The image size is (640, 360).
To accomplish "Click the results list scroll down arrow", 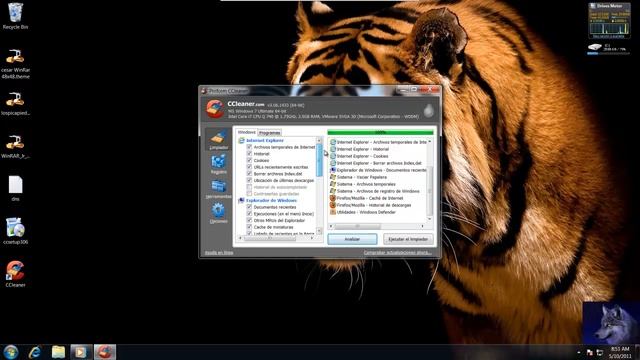I will tap(430, 219).
